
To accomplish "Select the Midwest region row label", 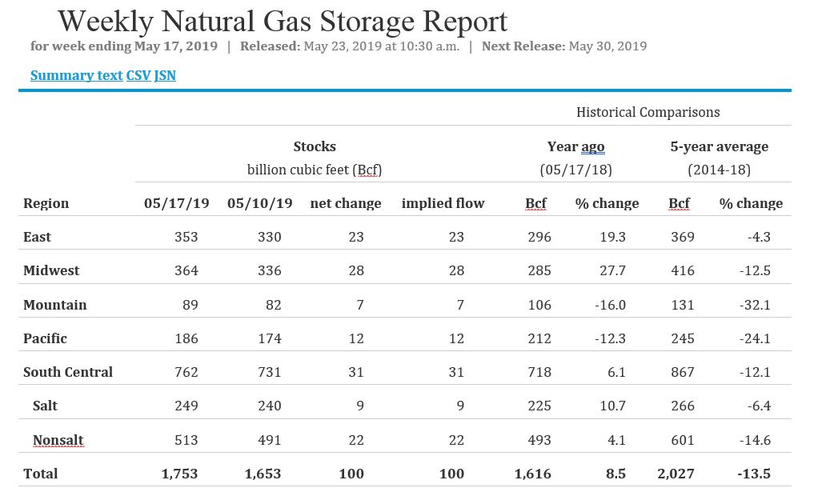I will (51, 270).
